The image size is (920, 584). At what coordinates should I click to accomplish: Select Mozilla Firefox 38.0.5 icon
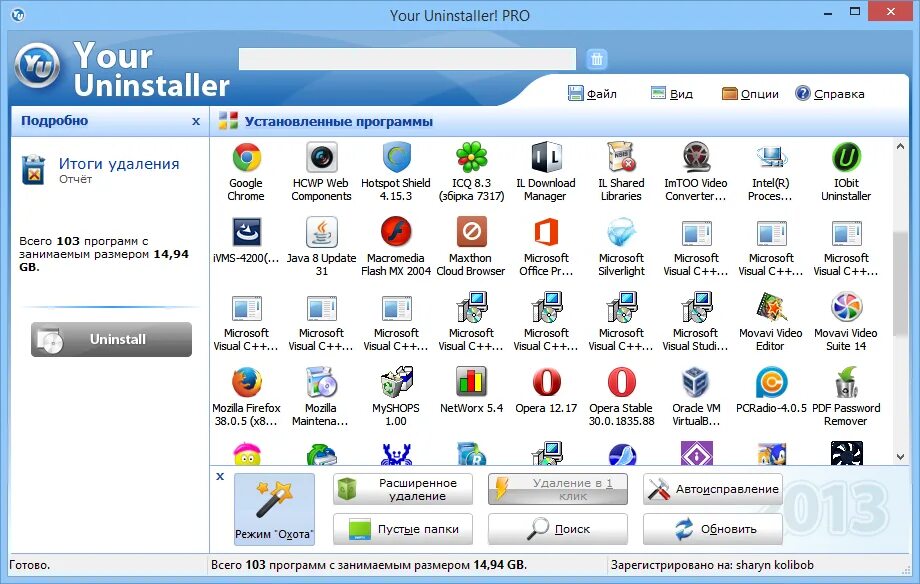tap(246, 383)
